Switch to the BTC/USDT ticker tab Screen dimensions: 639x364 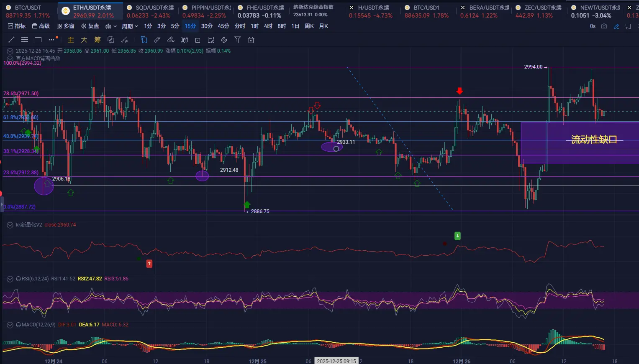point(28,11)
